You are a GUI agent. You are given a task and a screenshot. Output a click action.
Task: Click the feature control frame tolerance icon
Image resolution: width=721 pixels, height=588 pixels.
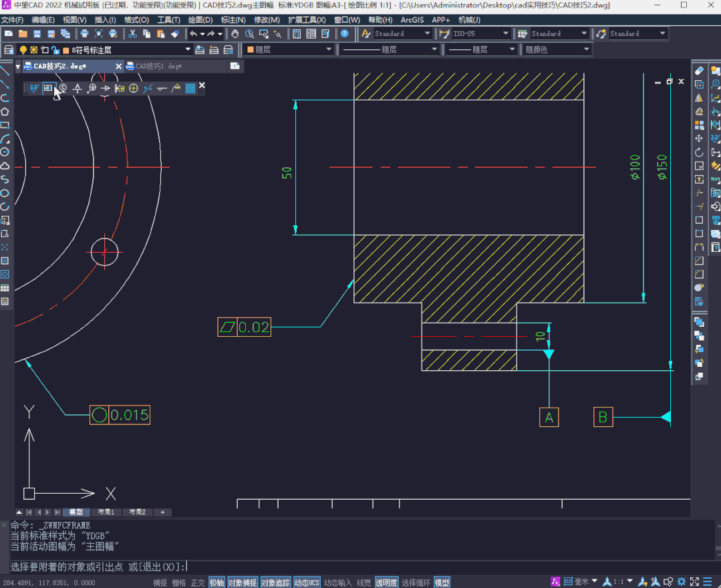(x=48, y=88)
